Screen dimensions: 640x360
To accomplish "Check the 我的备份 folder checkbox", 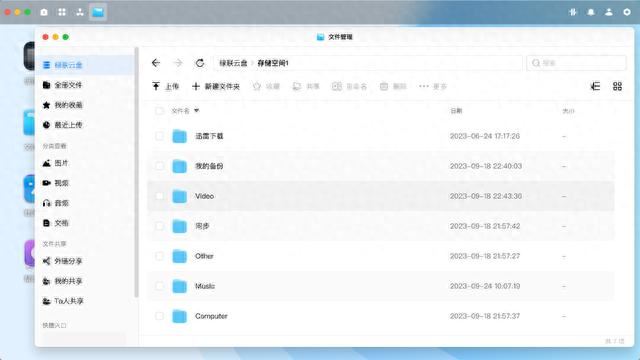I will coord(159,166).
